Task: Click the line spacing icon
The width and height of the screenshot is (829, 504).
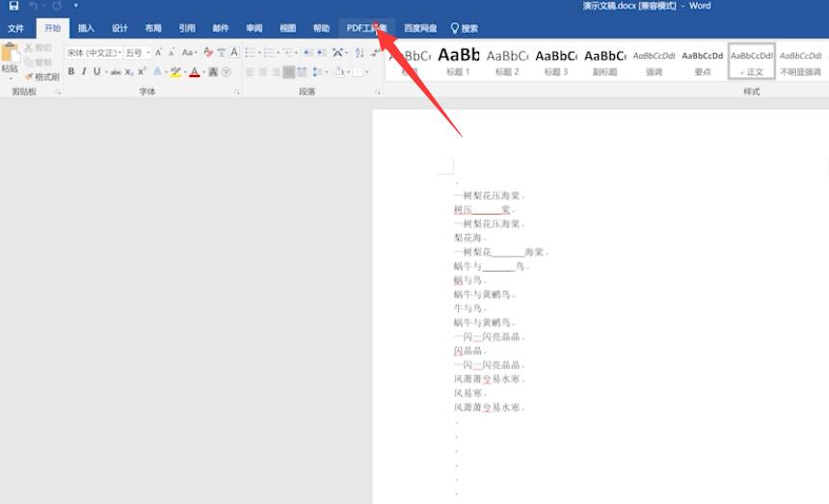Action: click(x=317, y=72)
